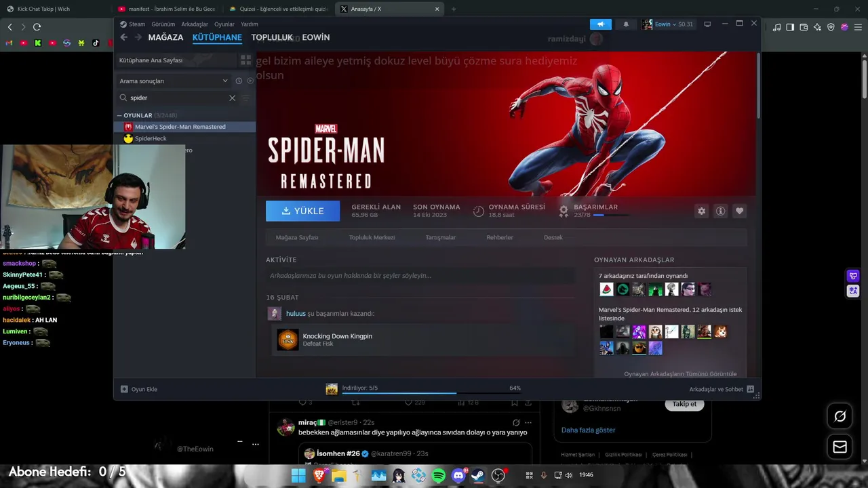Viewport: 868px width, 488px height.
Task: Open volume control in system tray
Action: click(x=568, y=475)
